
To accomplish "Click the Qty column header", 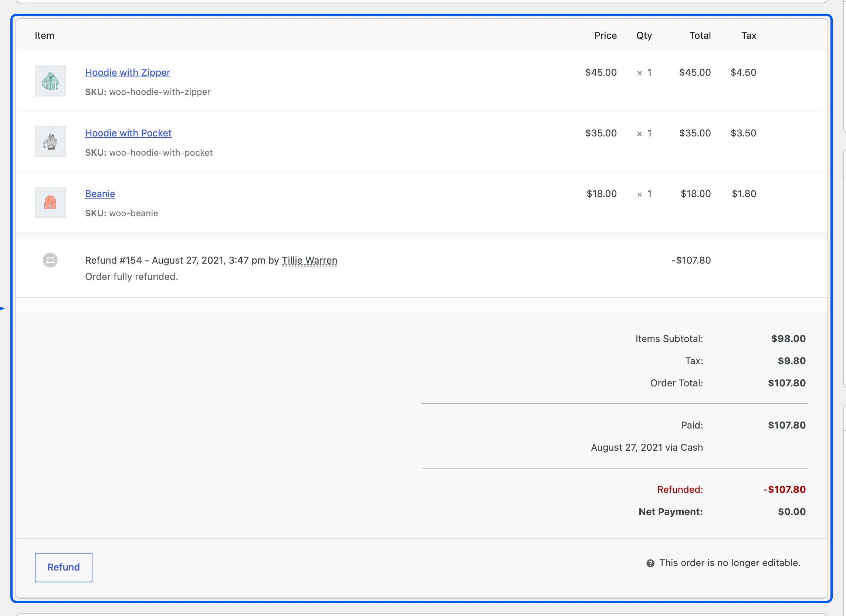I will pyautogui.click(x=644, y=35).
